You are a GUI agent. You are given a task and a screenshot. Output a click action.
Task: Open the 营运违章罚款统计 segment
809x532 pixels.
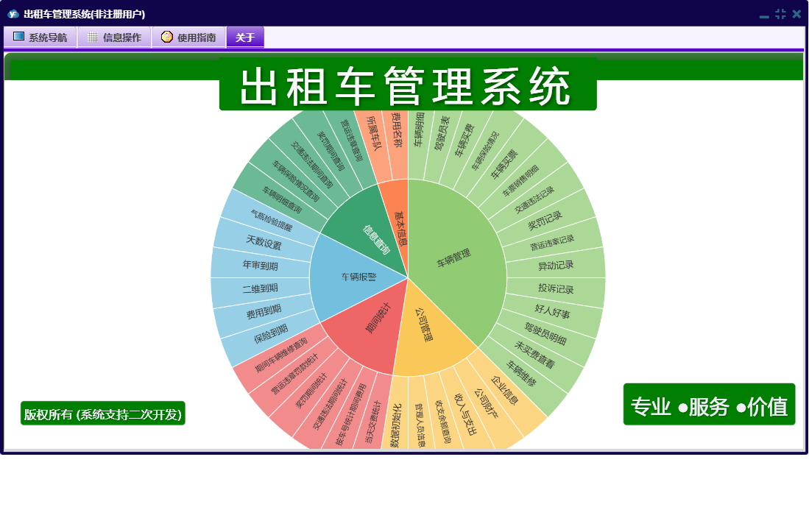click(x=294, y=374)
